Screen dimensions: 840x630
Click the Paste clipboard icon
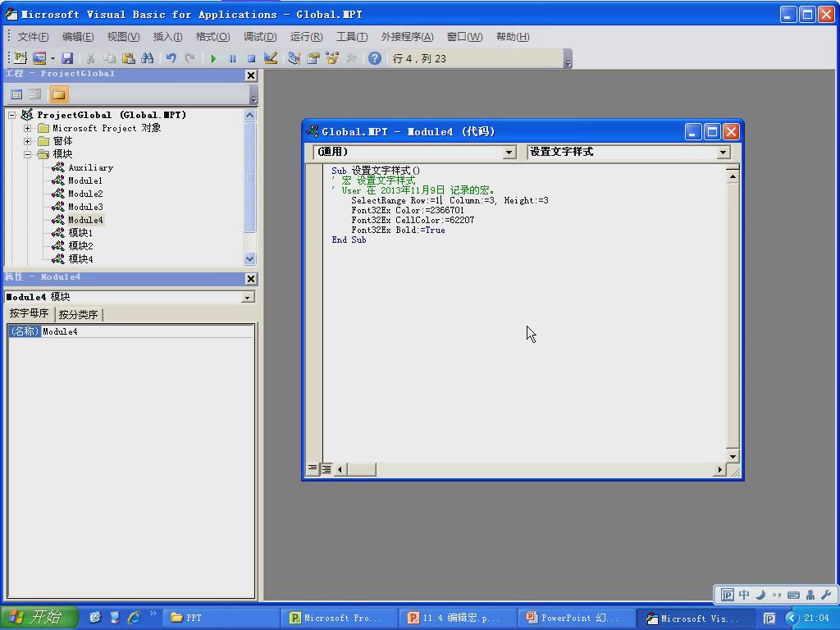pyautogui.click(x=128, y=58)
